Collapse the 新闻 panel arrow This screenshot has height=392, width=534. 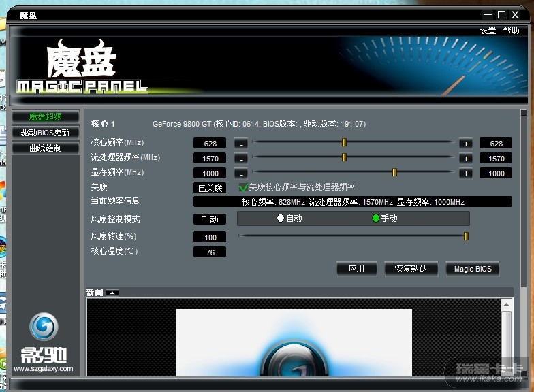(x=112, y=293)
